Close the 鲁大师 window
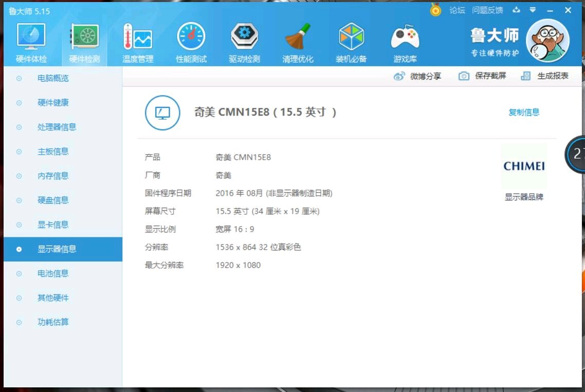This screenshot has width=585, height=392. (x=568, y=10)
